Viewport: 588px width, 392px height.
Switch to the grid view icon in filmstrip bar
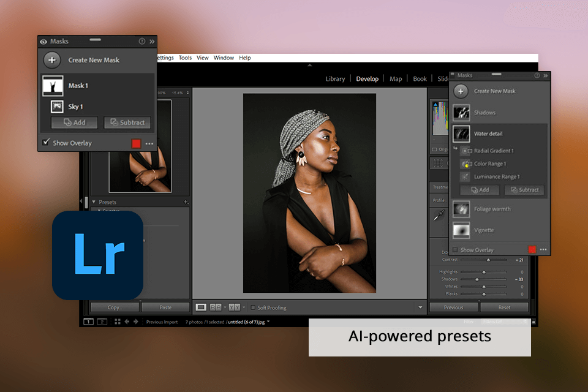pyautogui.click(x=118, y=322)
